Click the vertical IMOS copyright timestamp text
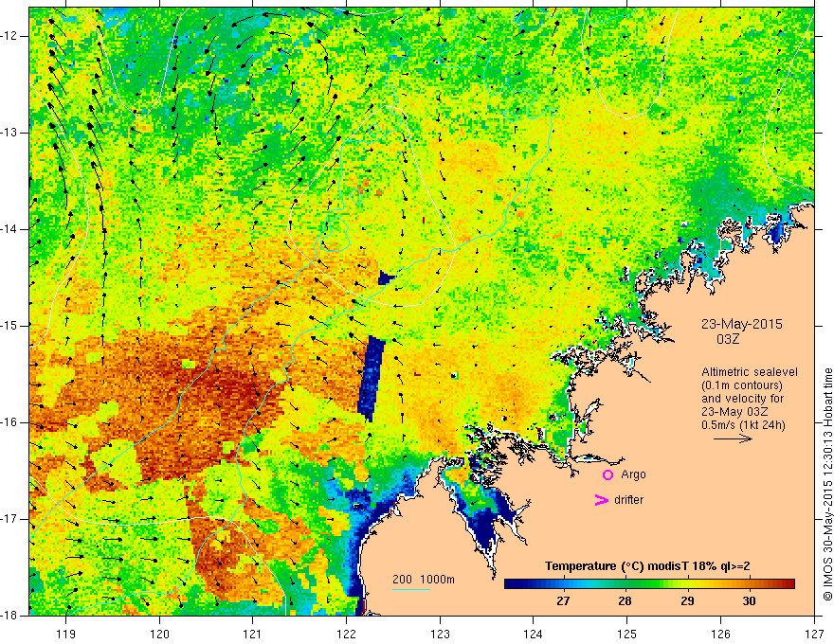This screenshot has width=834, height=644. coord(827,484)
